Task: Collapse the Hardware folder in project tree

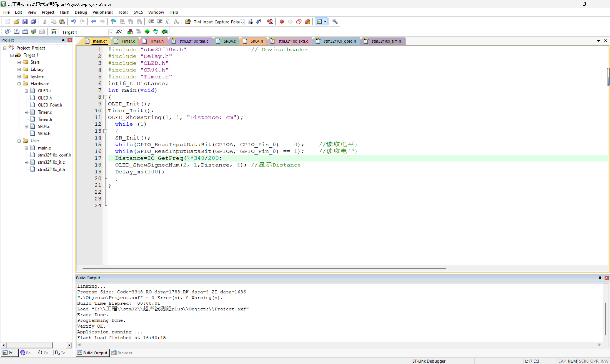Action: click(x=19, y=84)
